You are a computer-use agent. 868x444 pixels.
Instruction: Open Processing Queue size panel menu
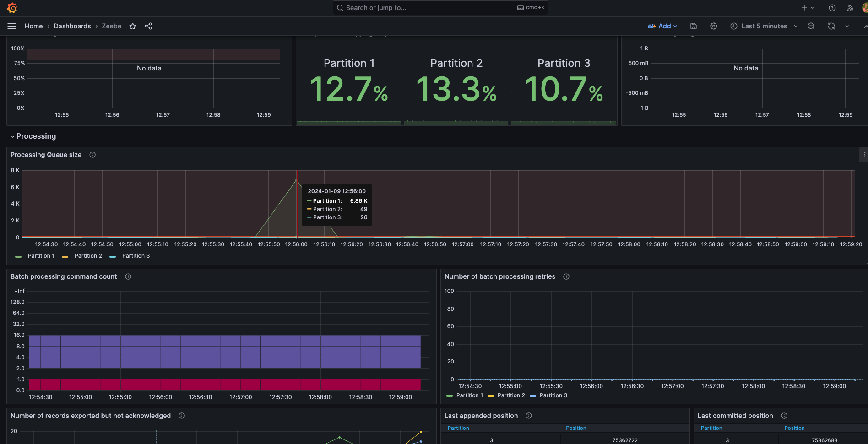tap(864, 155)
